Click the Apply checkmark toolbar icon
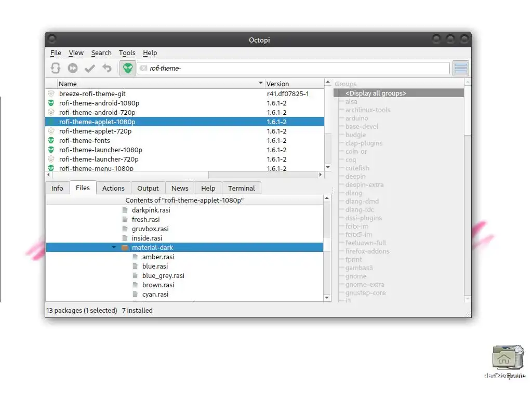 coord(90,69)
